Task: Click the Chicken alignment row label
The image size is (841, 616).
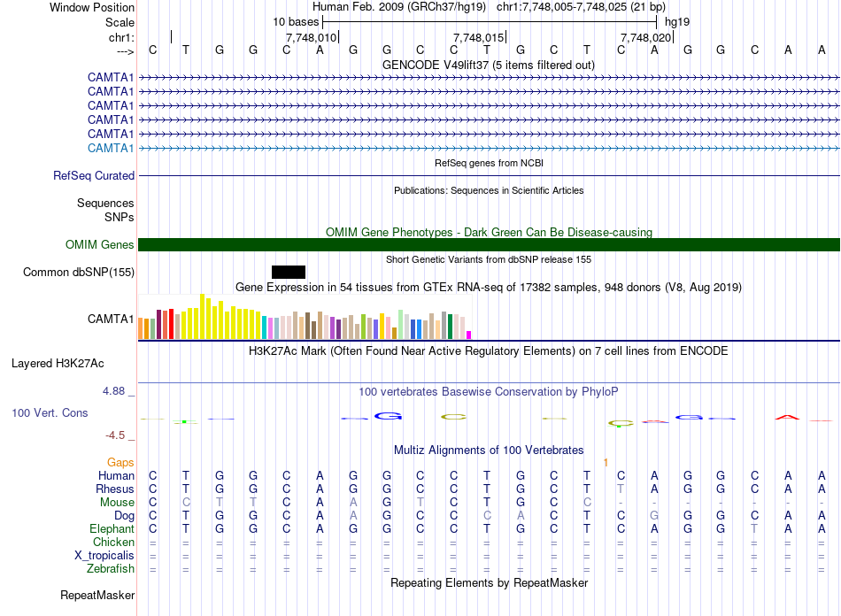Action: point(113,542)
